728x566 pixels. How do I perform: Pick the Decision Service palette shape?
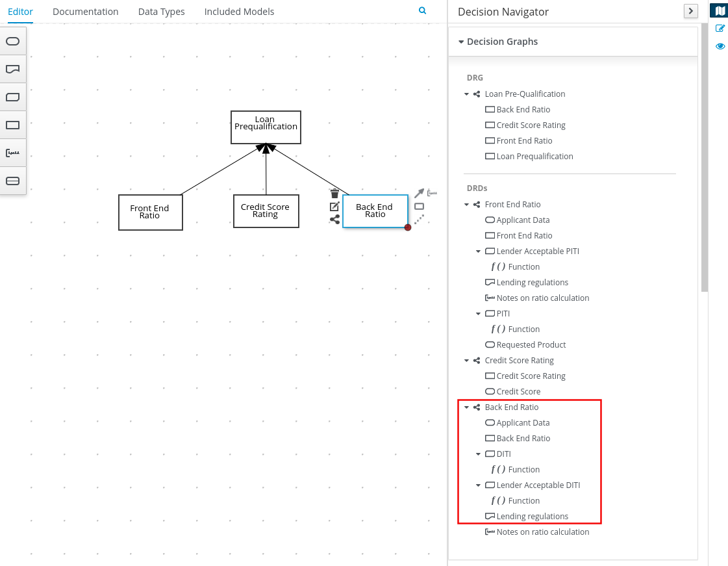13,181
